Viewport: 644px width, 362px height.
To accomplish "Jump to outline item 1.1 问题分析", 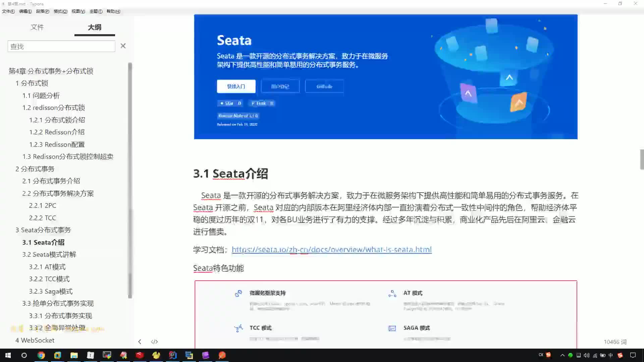I will tap(41, 96).
